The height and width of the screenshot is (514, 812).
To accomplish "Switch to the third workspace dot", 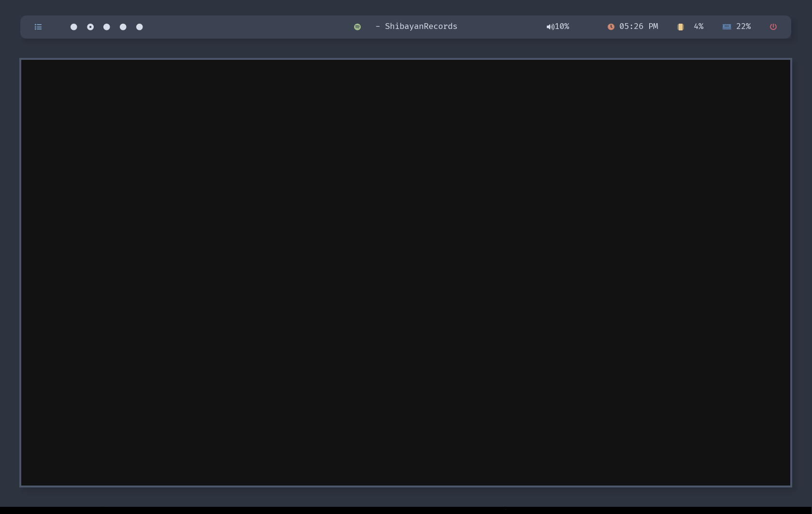I will [x=107, y=27].
